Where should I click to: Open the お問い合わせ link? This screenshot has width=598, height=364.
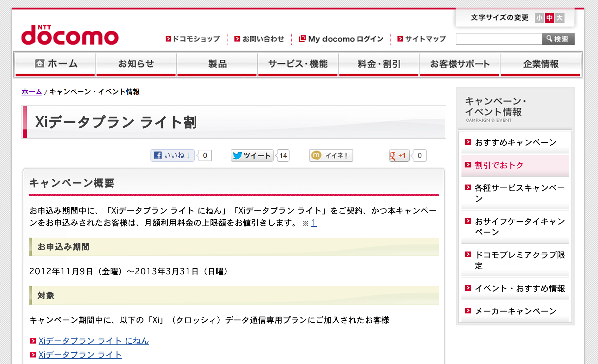click(x=259, y=39)
